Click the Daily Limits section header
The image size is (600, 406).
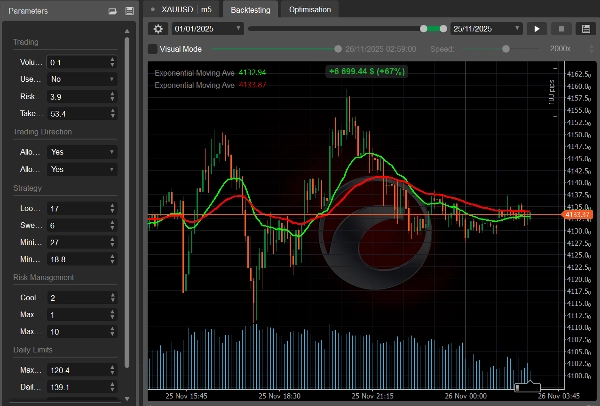[x=33, y=350]
